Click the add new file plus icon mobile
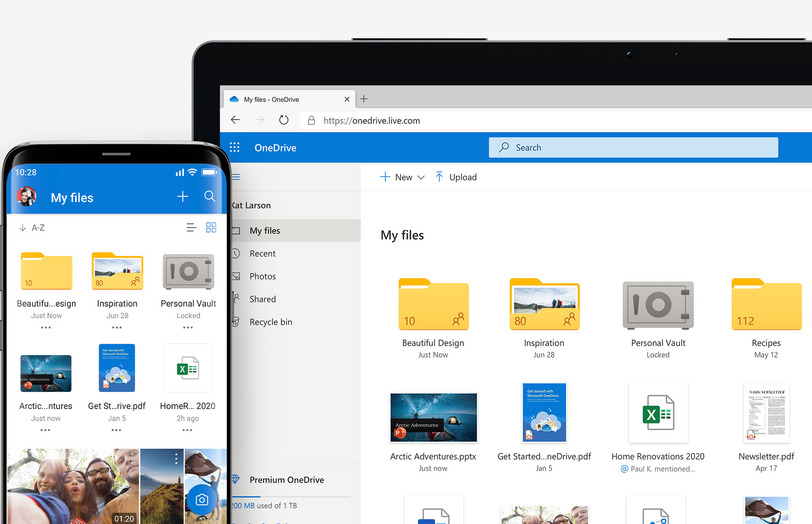Viewport: 812px width, 524px height. click(x=182, y=196)
